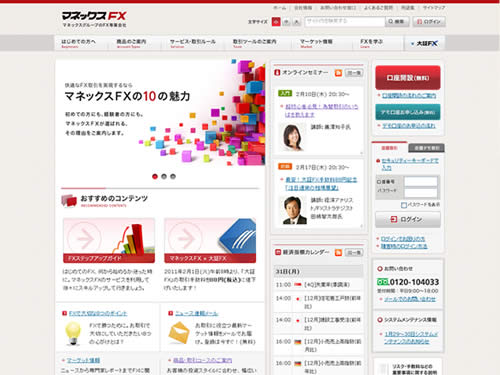Screen dimensions: 500x375
Task: Switch to the red-topped login tab
Action: (389, 148)
